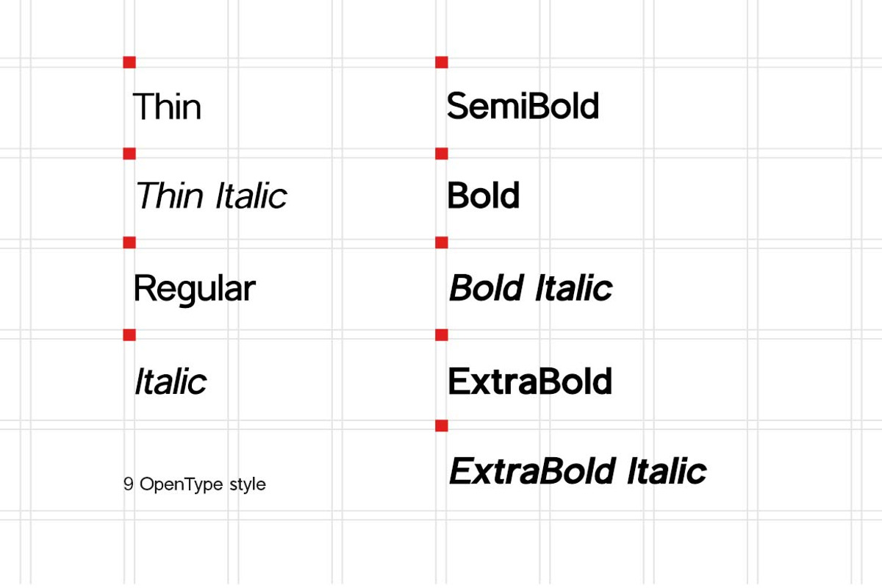Click the Regular style label

tap(194, 288)
